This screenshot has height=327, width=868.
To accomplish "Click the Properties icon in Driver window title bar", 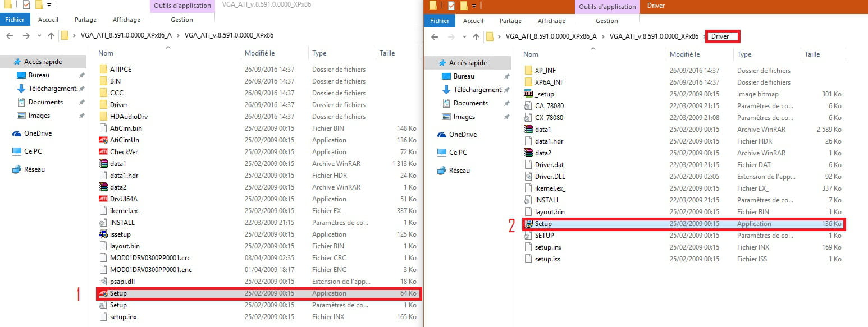I will [452, 6].
